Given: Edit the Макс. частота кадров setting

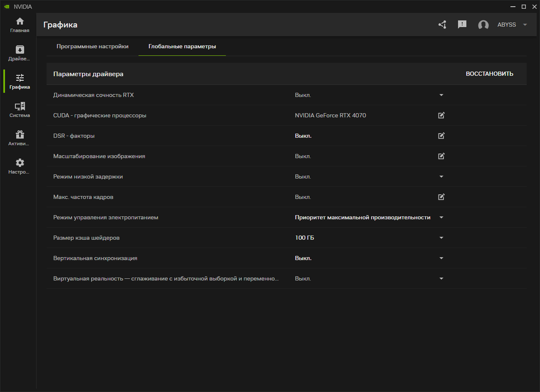Looking at the screenshot, I should [x=441, y=197].
